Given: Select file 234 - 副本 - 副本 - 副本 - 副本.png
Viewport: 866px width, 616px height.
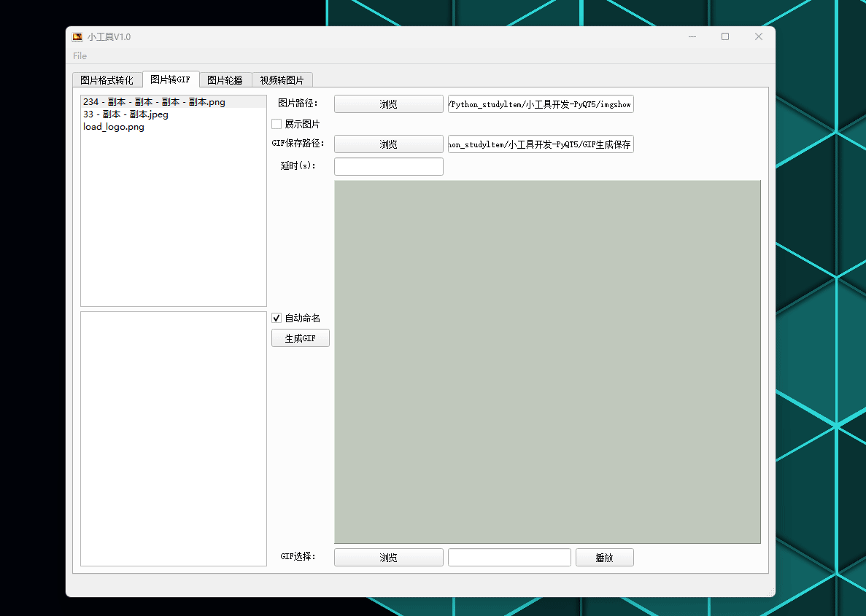Looking at the screenshot, I should click(174, 102).
